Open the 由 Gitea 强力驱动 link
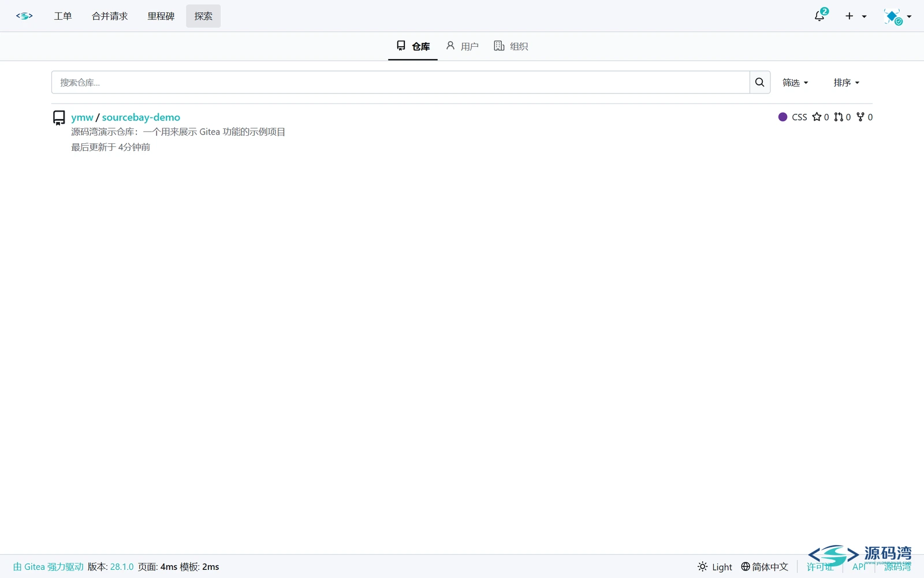This screenshot has height=578, width=924. tap(49, 566)
